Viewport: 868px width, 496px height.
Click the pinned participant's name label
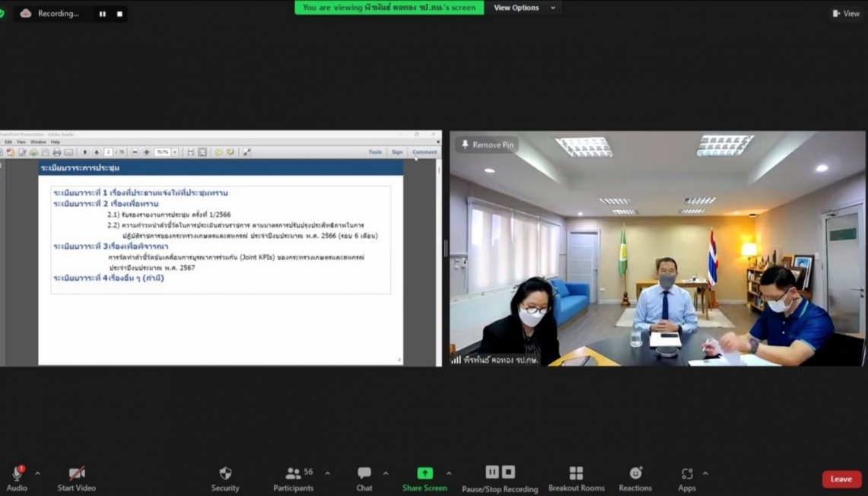[501, 360]
